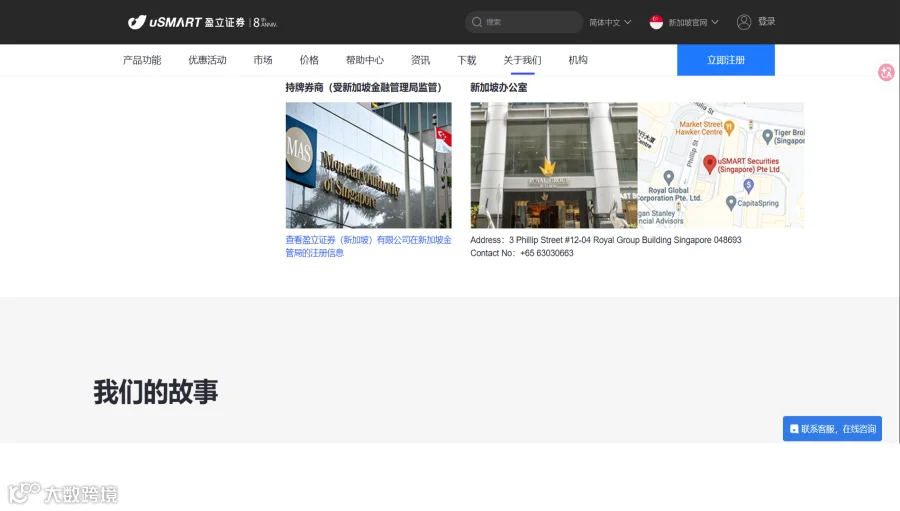900x511 pixels.
Task: Open the 帮助中心 menu item
Action: click(x=364, y=60)
